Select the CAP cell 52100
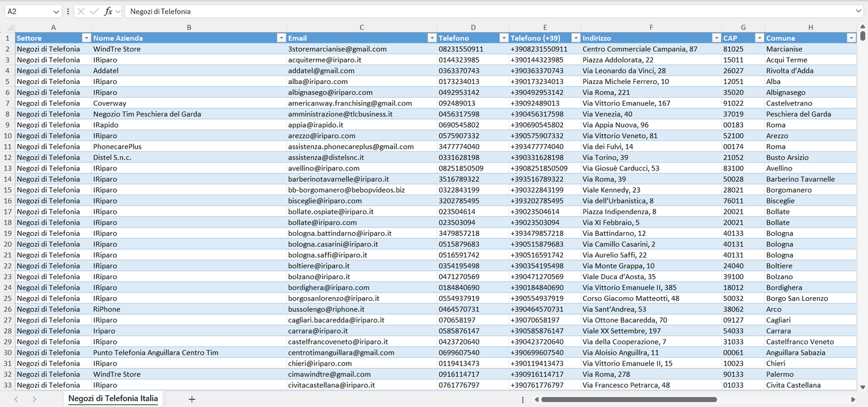The image size is (868, 407). pos(743,136)
